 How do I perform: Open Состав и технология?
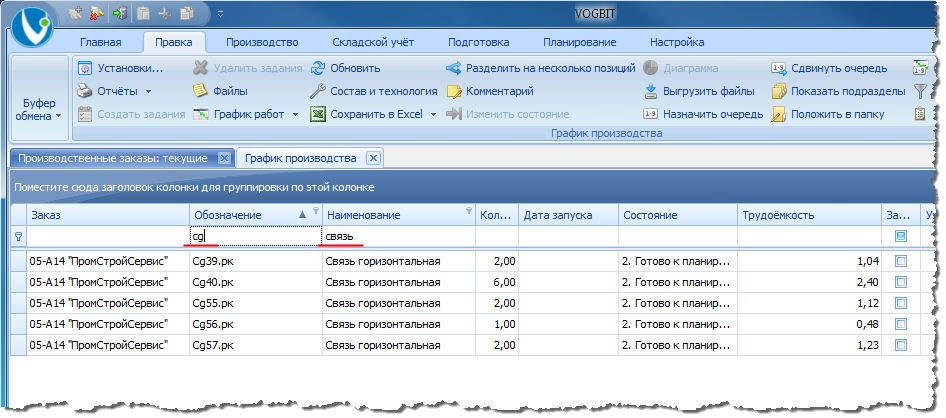click(x=373, y=91)
